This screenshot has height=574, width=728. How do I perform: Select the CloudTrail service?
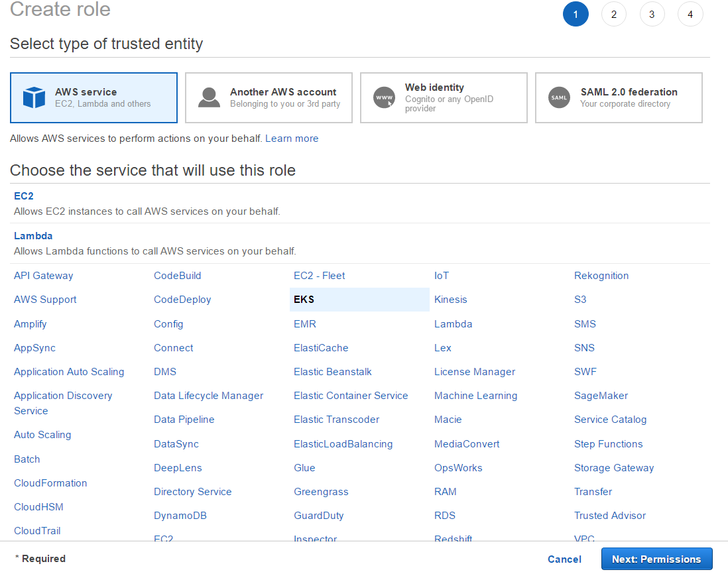[x=37, y=531]
